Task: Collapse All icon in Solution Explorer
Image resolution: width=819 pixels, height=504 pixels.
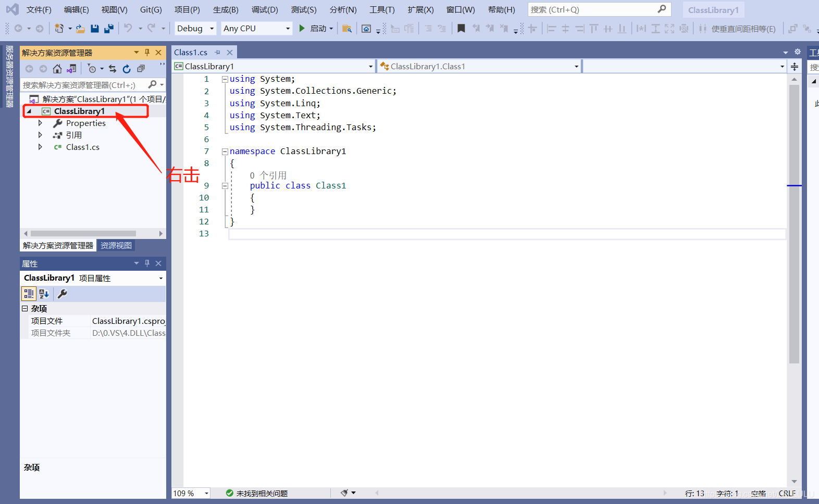Action: pos(141,69)
